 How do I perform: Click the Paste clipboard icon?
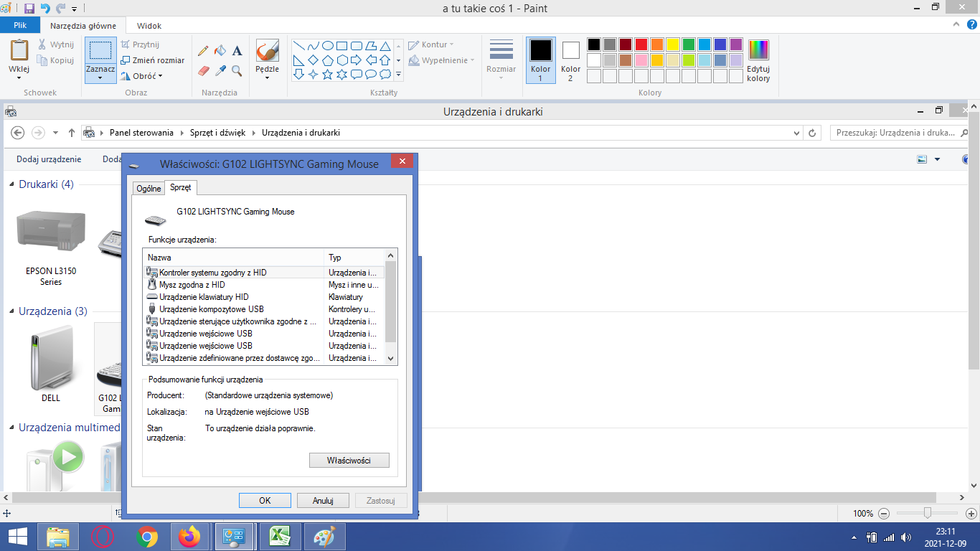tap(19, 51)
